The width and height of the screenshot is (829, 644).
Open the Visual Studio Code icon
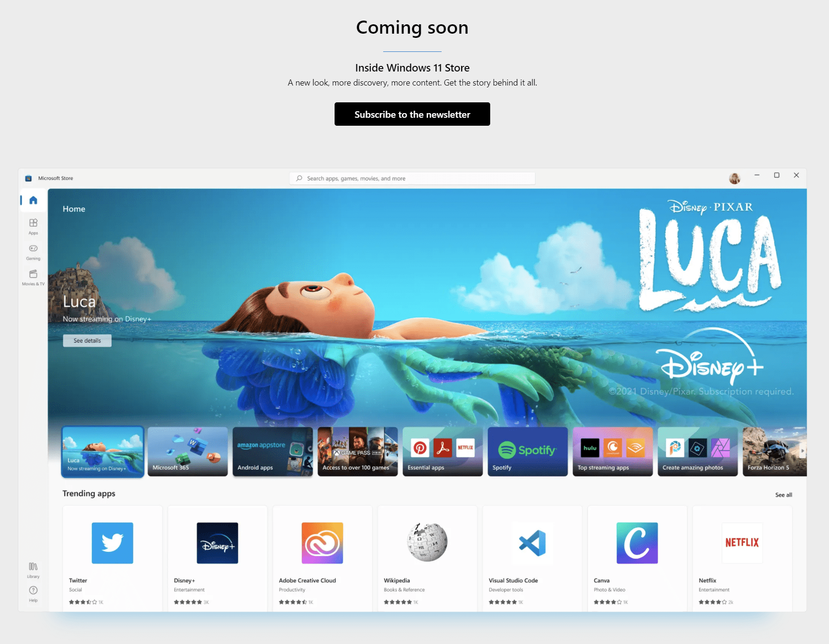(x=532, y=543)
